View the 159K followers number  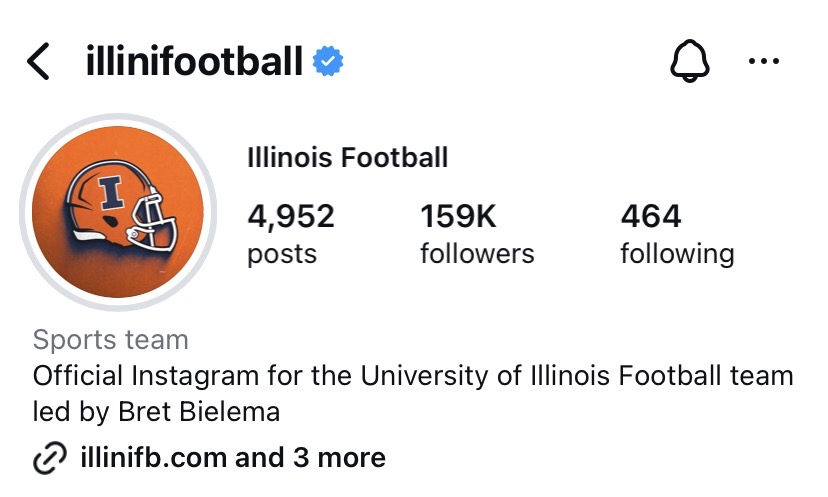[x=458, y=216]
